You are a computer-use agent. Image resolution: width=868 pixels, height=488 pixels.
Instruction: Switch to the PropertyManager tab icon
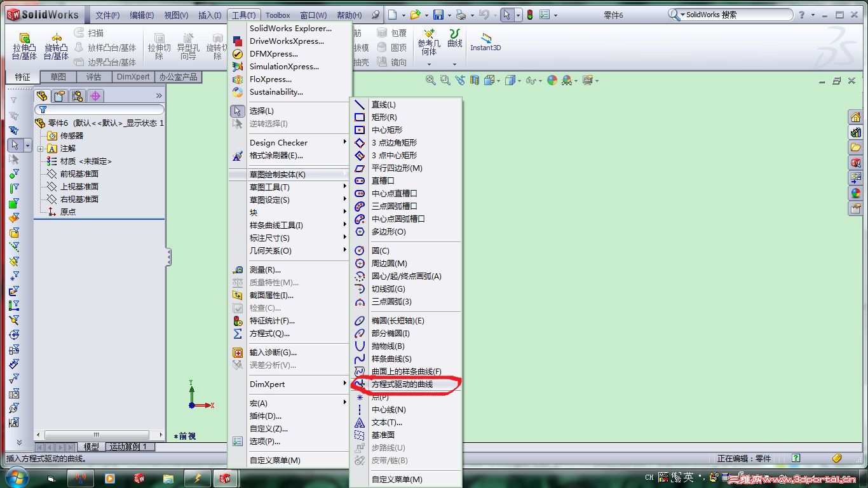pos(60,96)
